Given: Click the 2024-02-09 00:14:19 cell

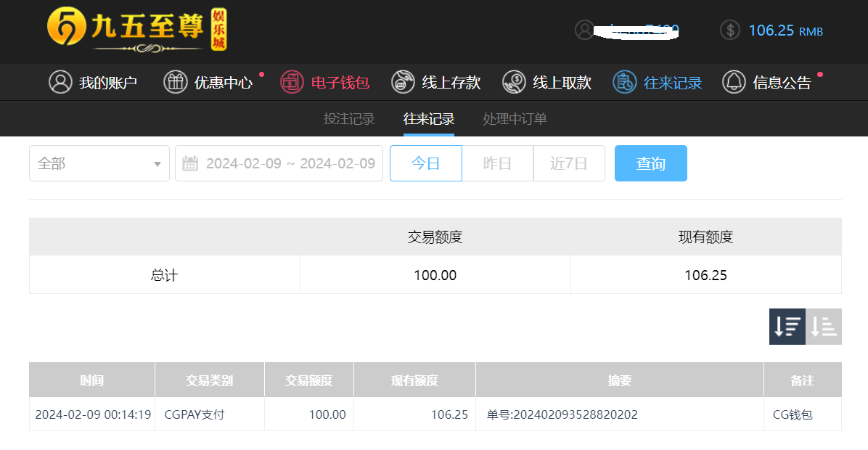Looking at the screenshot, I should [93, 414].
